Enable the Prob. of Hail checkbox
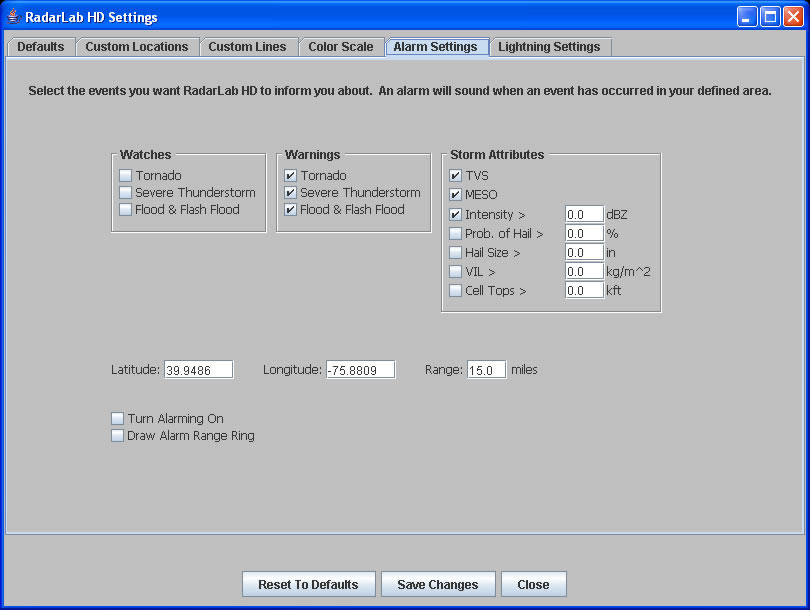 point(455,233)
